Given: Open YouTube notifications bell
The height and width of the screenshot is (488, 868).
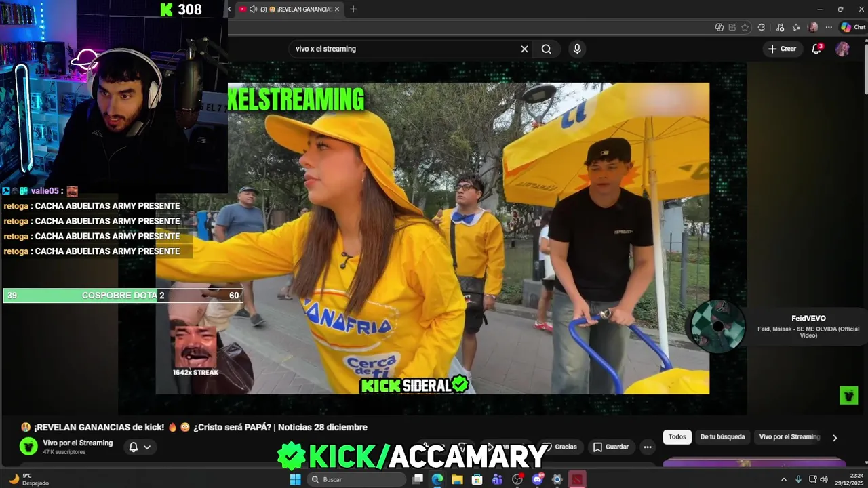Looking at the screenshot, I should (816, 49).
